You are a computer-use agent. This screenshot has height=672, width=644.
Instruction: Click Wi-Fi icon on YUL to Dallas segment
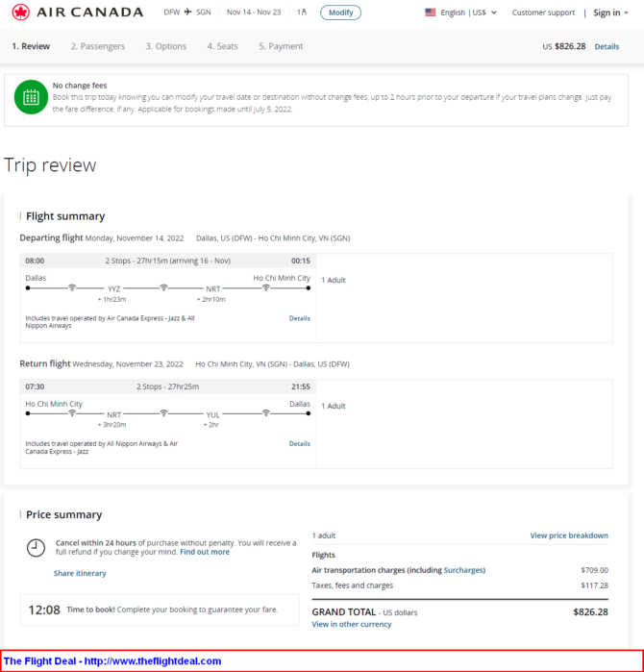[266, 413]
